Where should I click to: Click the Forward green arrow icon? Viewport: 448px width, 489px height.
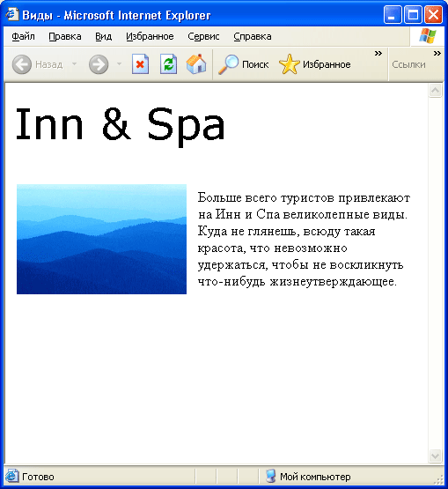coord(99,64)
